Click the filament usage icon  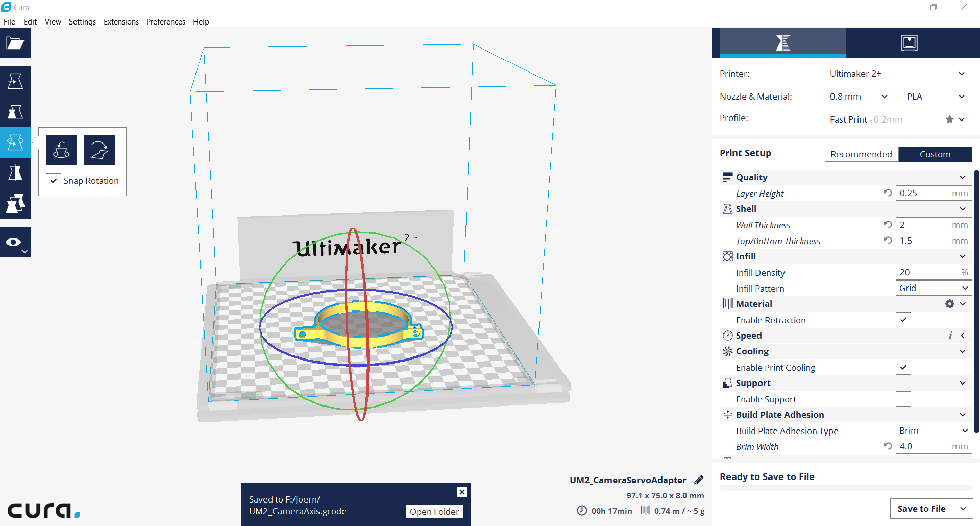pyautogui.click(x=645, y=510)
